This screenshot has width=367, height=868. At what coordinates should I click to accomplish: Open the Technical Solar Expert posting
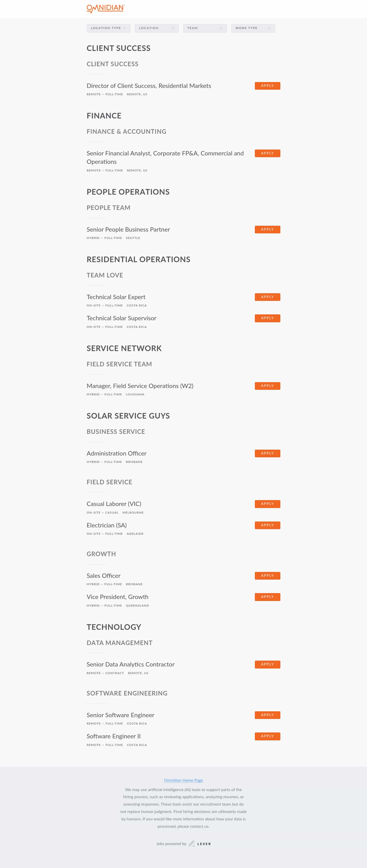[x=116, y=297]
